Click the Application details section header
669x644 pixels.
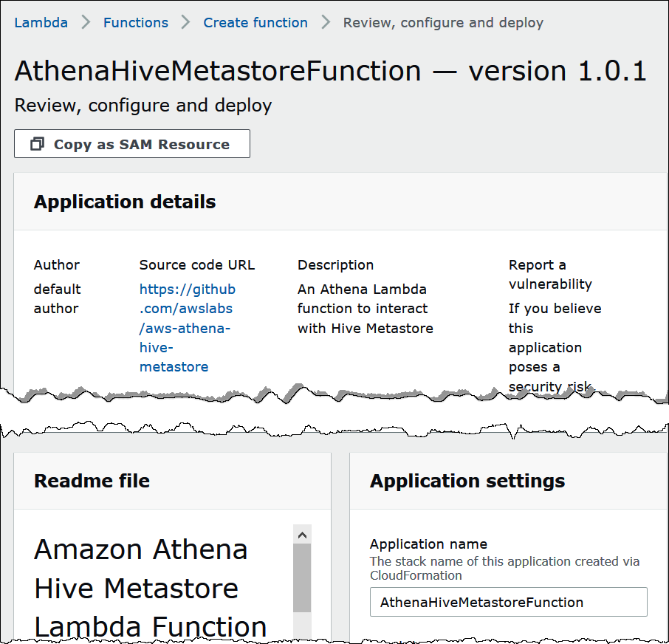click(x=124, y=201)
